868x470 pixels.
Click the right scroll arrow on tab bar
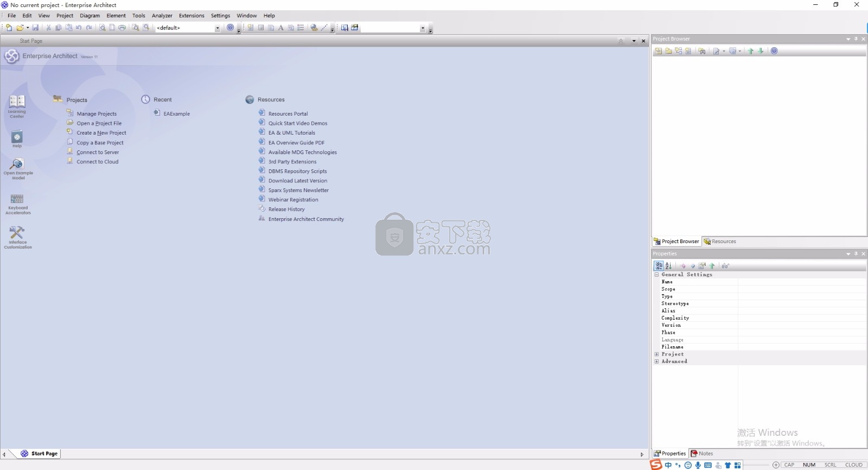point(642,455)
